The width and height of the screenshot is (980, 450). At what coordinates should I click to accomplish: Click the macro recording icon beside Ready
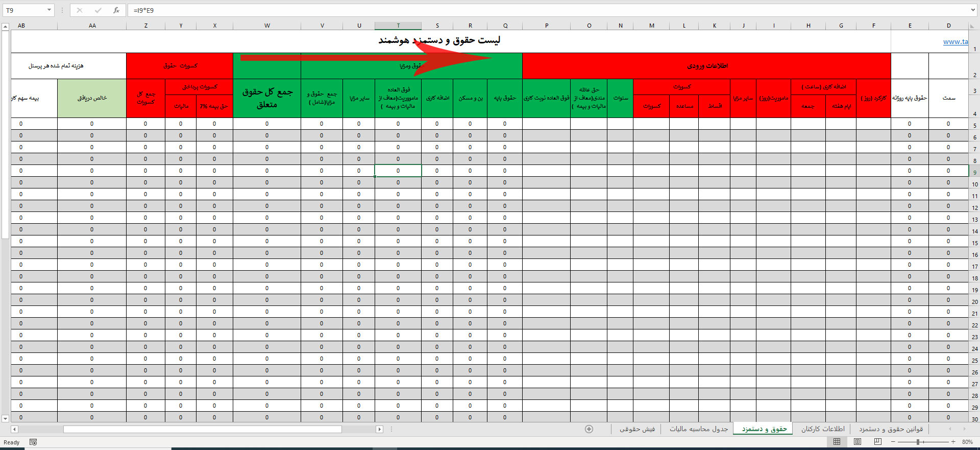click(x=33, y=442)
